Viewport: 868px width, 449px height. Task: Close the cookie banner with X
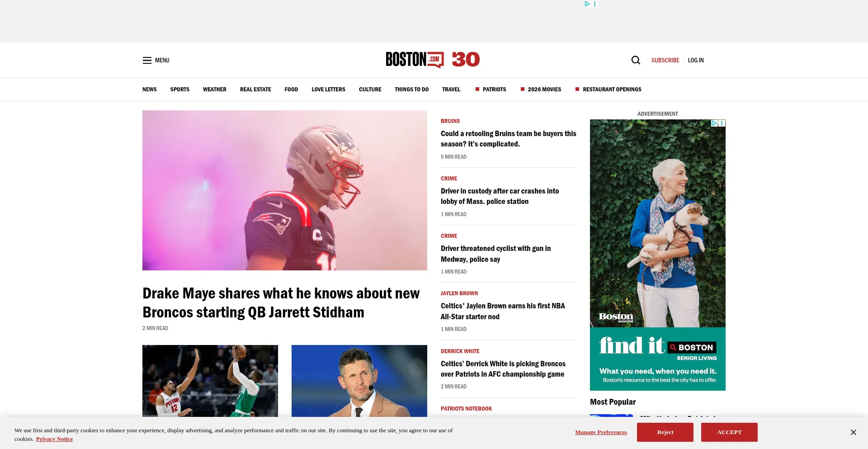pos(853,432)
